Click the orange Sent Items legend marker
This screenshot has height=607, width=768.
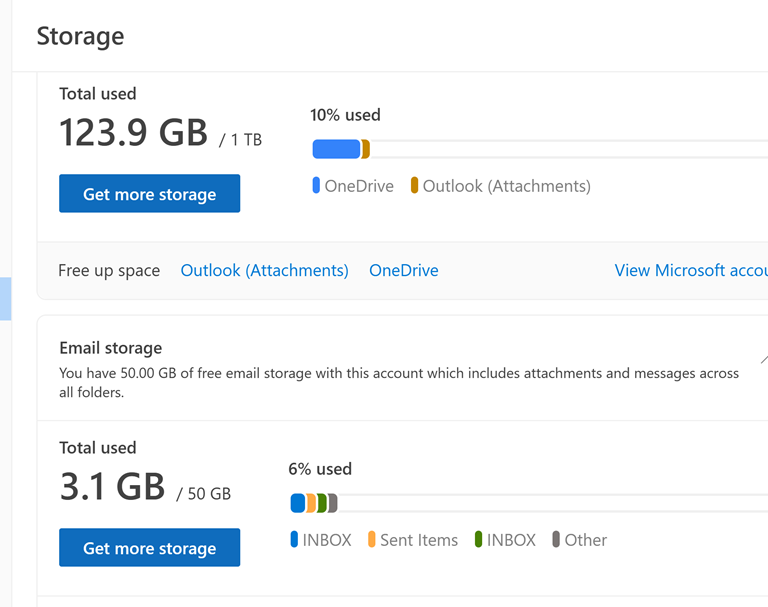coord(372,540)
